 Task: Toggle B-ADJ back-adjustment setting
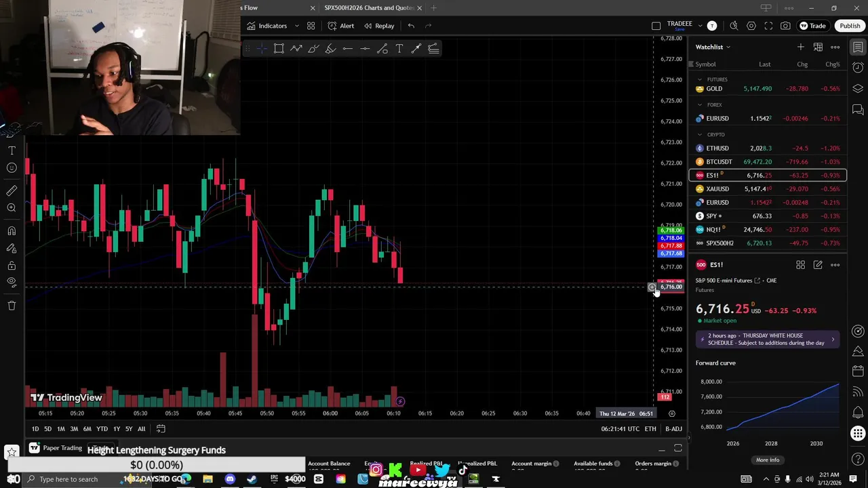click(673, 429)
